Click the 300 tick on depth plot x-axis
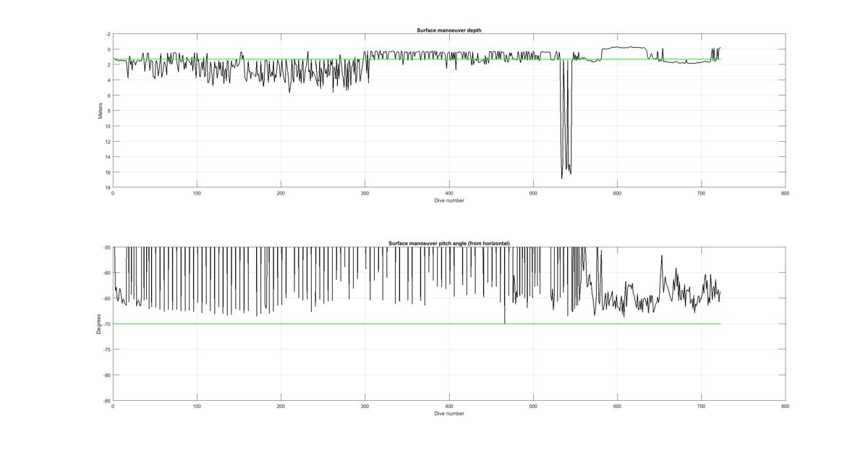Screen dimensions: 868x450 click(365, 193)
